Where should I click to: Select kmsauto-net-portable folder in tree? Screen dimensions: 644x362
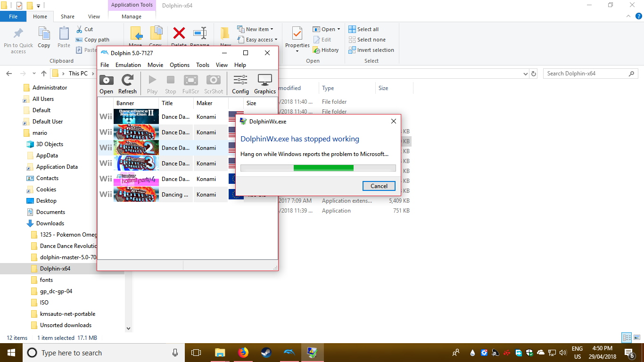point(67,314)
